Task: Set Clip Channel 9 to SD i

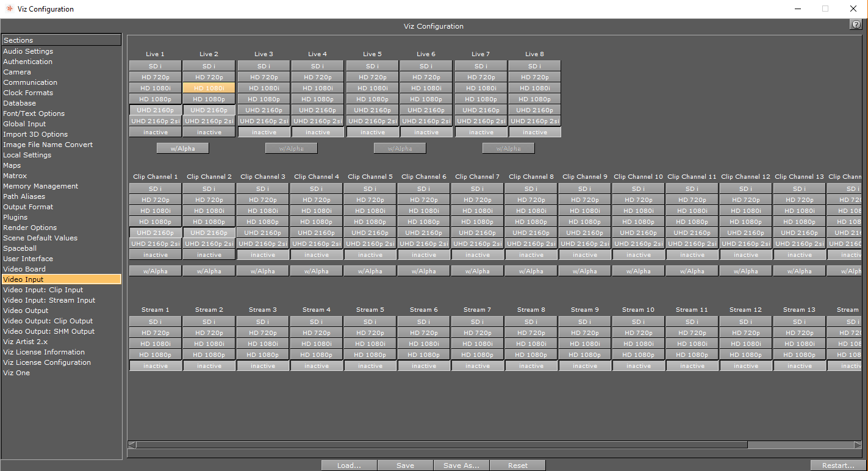Action: (x=584, y=189)
